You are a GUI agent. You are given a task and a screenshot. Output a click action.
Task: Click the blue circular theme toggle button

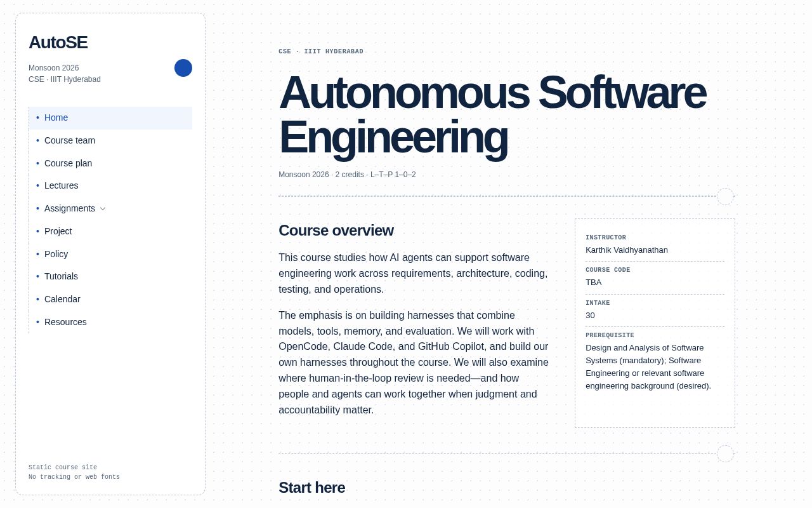point(183,68)
